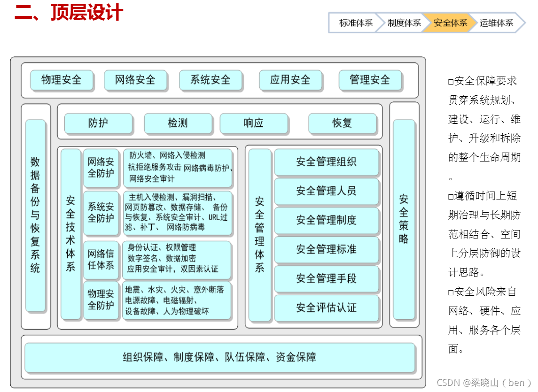Click the 网络安全 box

click(135, 80)
